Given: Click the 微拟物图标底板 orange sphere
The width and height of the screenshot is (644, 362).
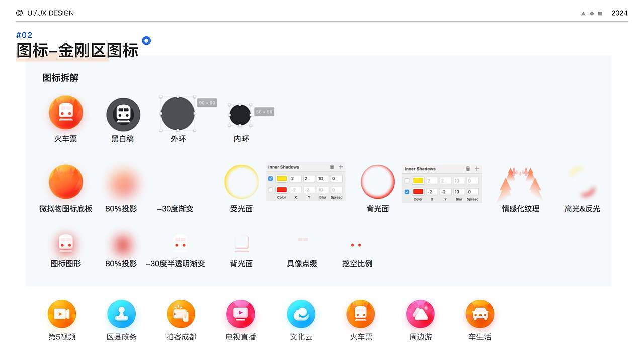Looking at the screenshot, I should click(66, 182).
